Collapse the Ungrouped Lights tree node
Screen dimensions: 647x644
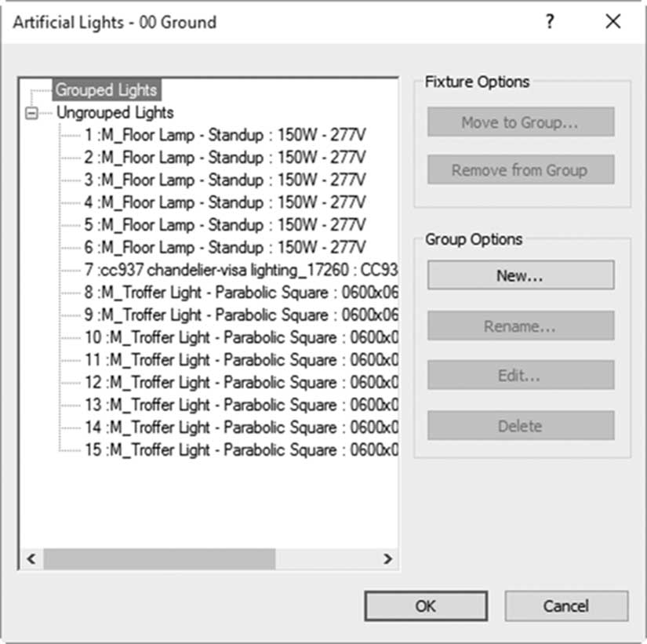point(31,113)
